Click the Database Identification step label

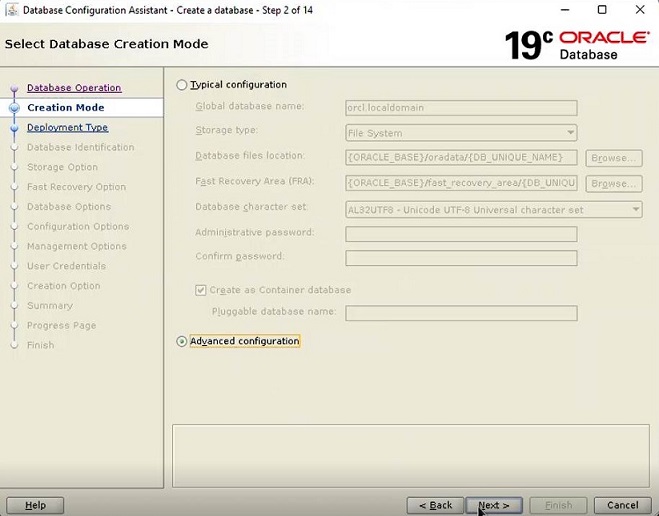(x=81, y=147)
